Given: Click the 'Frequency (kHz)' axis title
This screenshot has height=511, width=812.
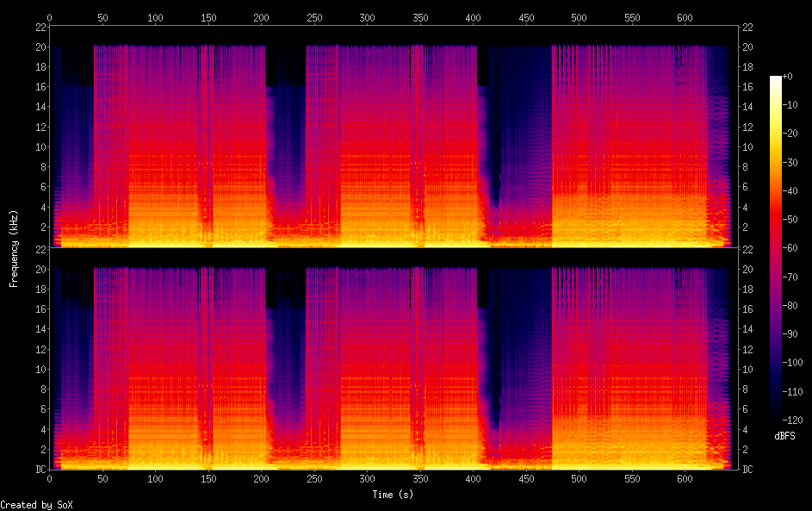Looking at the screenshot, I should [x=14, y=249].
